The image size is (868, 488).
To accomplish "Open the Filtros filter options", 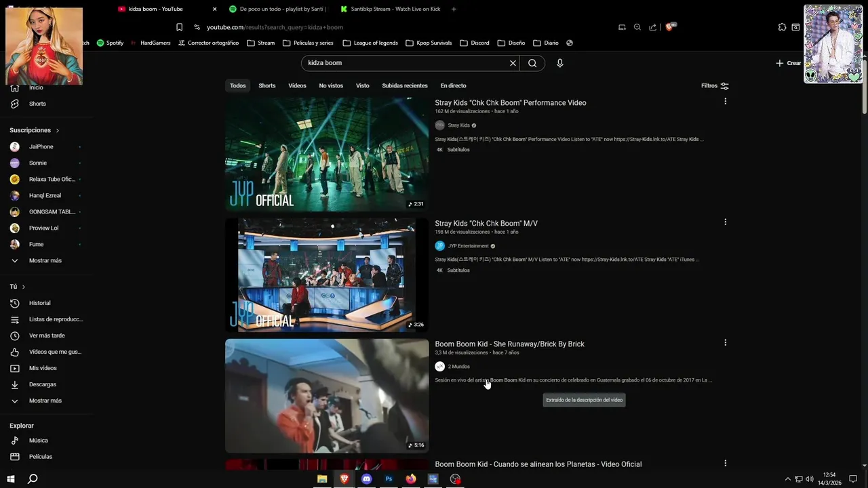I will (x=715, y=86).
